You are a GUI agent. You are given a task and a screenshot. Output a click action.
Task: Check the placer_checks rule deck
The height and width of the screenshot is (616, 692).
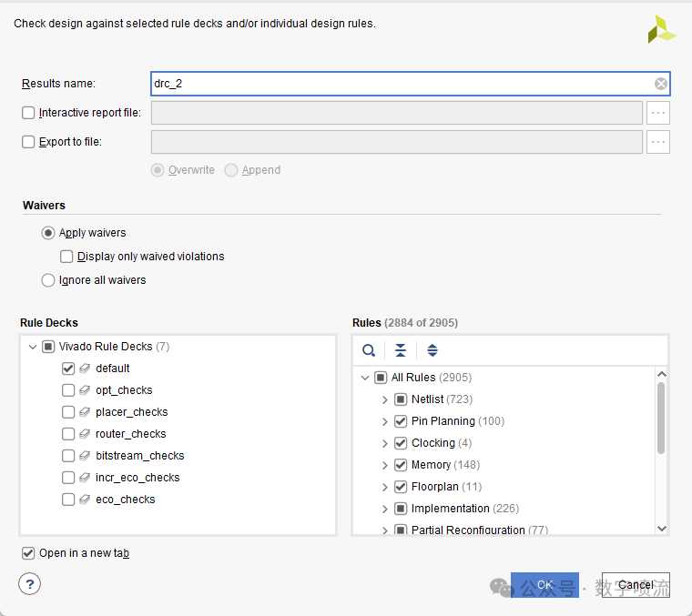click(68, 412)
